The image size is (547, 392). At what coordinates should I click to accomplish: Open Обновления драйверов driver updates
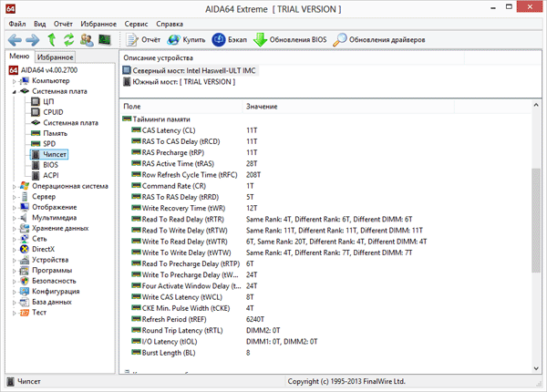coord(379,40)
